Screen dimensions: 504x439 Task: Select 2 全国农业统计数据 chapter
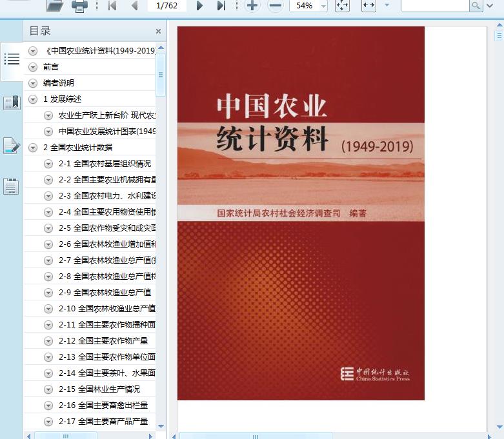coord(78,148)
